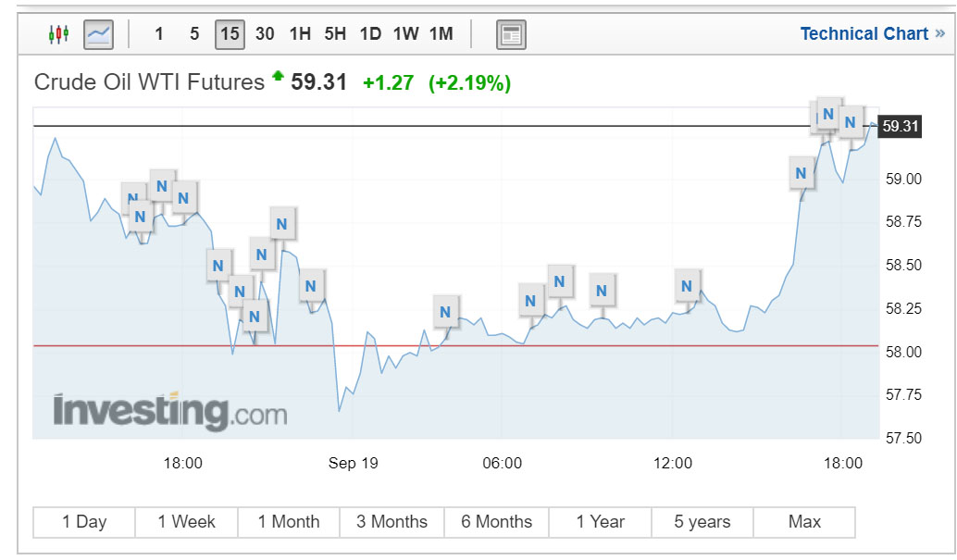Open the highest news marker near 18:00 peak
This screenshot has width=957, height=560.
[828, 115]
